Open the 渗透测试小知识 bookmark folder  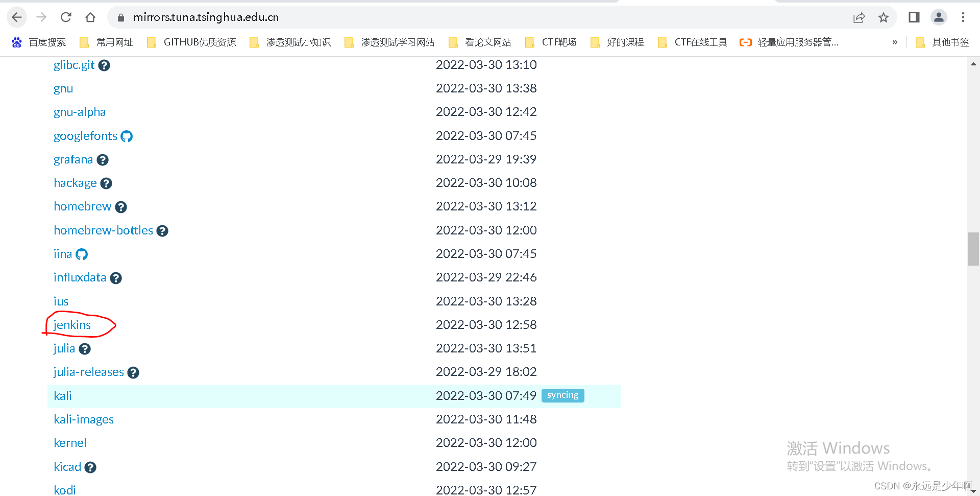pyautogui.click(x=290, y=42)
